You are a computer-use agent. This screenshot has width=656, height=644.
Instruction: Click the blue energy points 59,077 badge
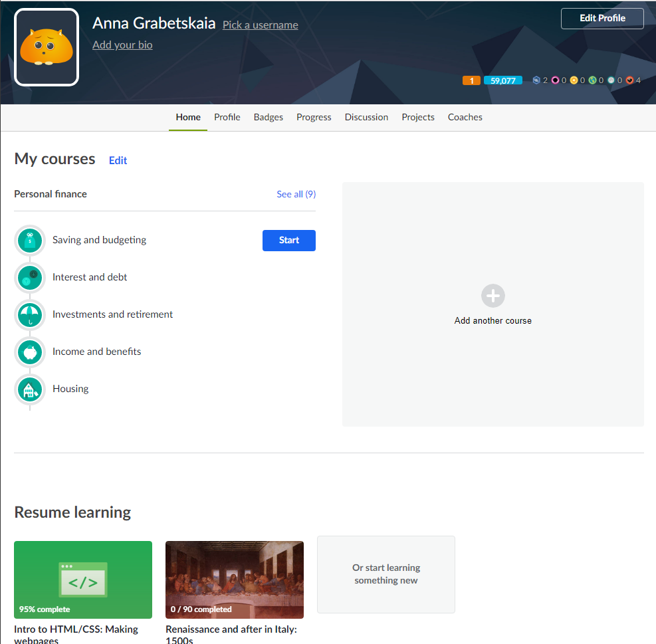coord(503,80)
